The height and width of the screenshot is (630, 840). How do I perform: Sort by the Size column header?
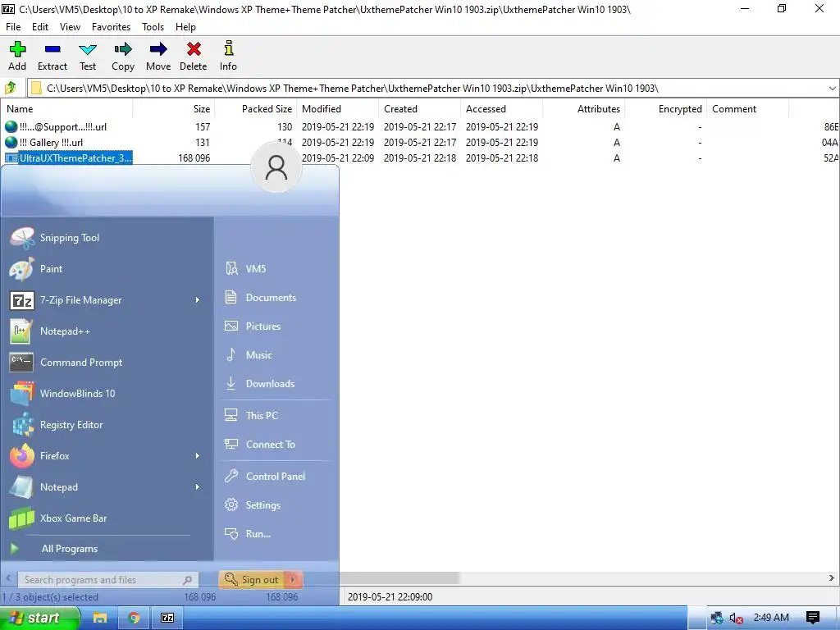tap(174, 109)
